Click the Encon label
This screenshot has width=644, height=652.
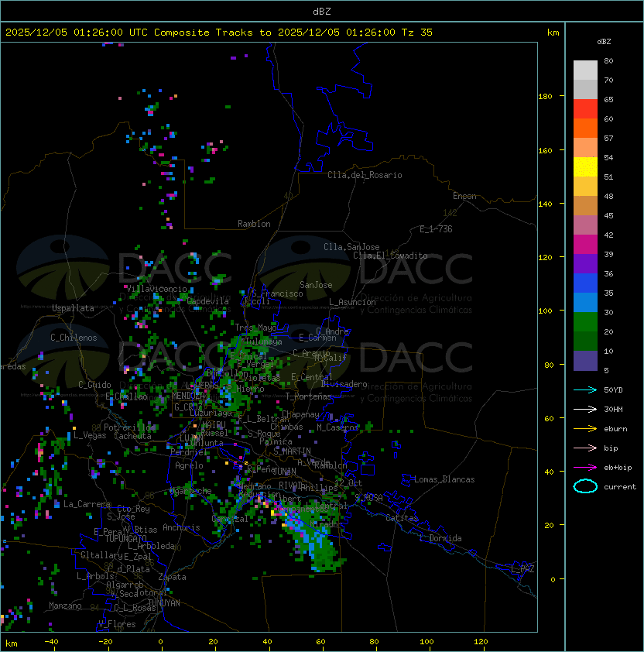point(464,196)
